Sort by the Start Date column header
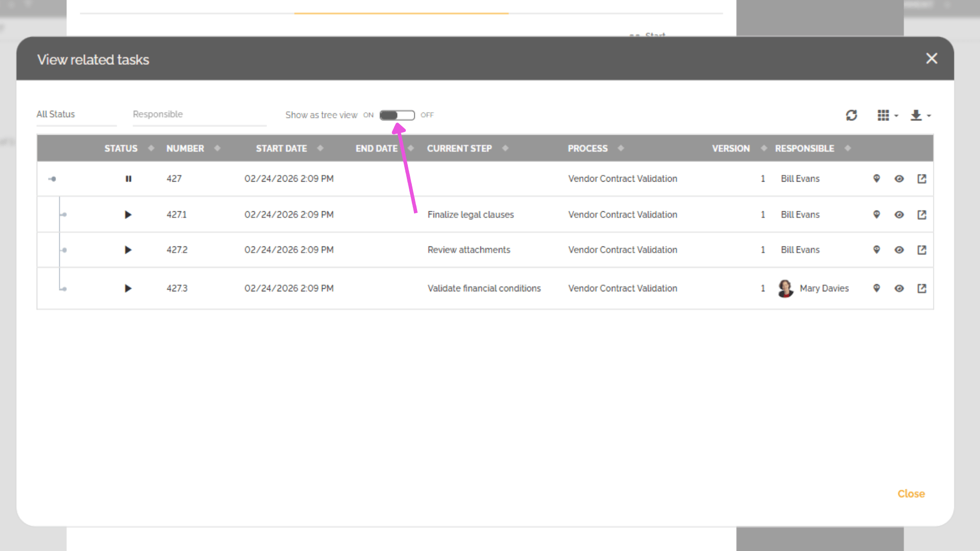This screenshot has width=980, height=551. point(281,148)
